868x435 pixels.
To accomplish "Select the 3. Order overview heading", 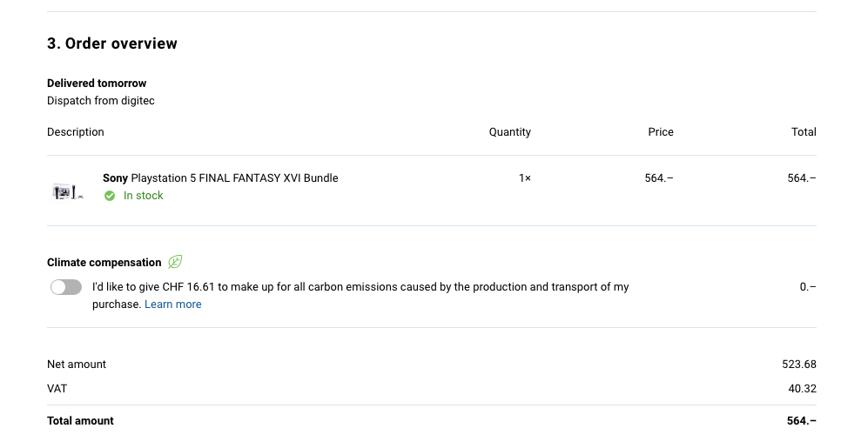I will (112, 43).
